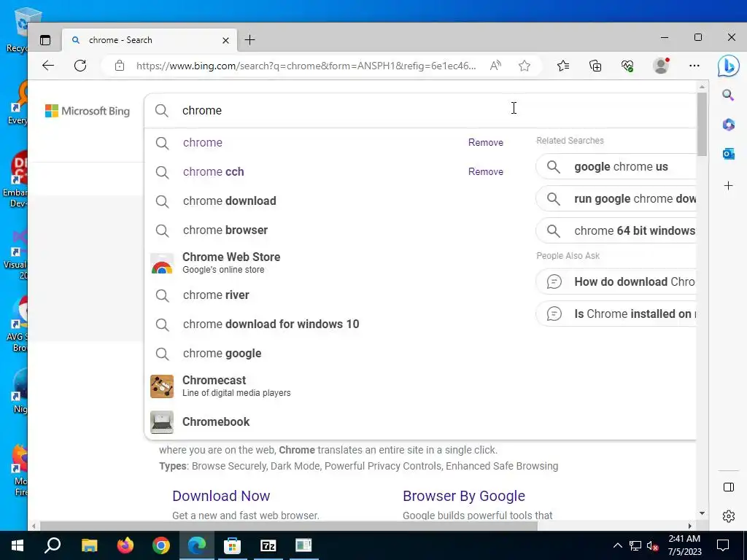Screen dimensions: 747x560
Task: Refresh the current page
Action: [80, 66]
